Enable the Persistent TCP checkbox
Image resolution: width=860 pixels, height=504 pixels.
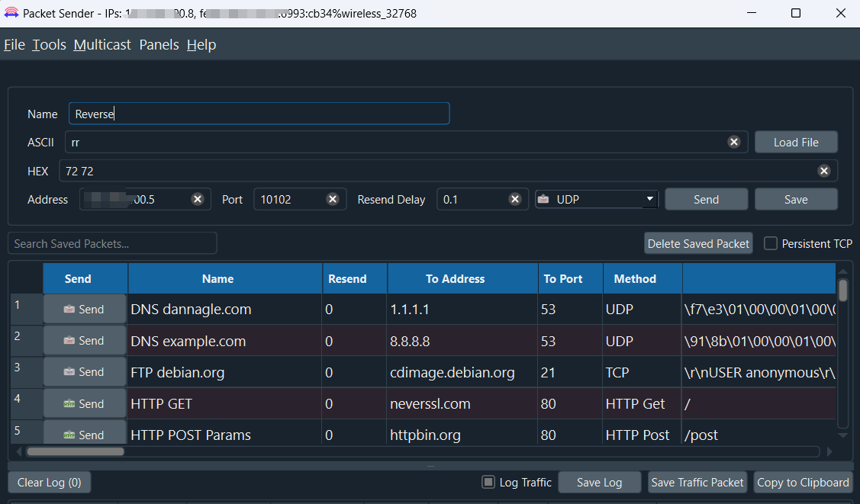pos(771,243)
